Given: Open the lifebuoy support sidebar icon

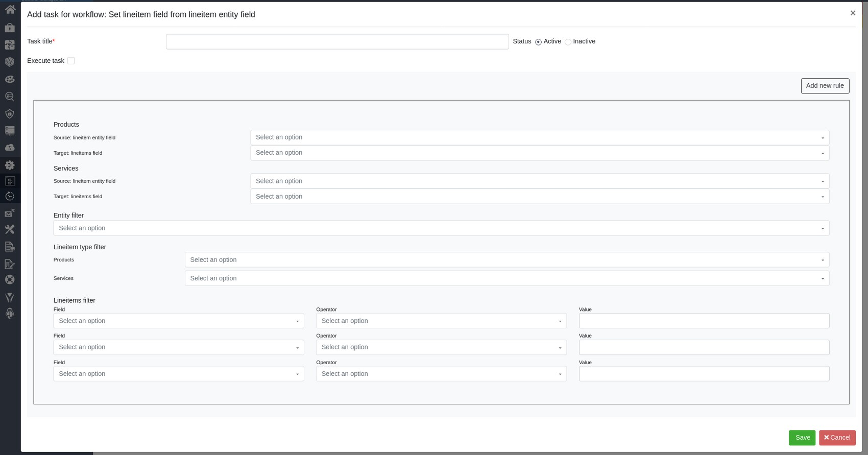Looking at the screenshot, I should [10, 279].
